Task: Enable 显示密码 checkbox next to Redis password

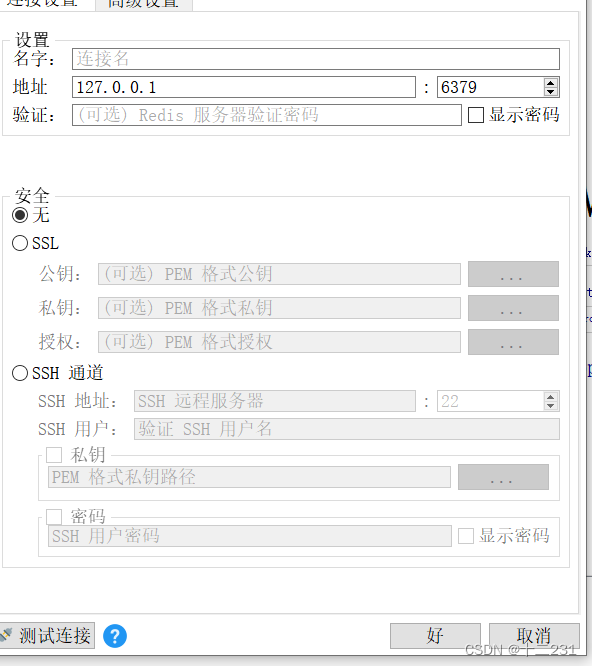Action: tap(476, 115)
